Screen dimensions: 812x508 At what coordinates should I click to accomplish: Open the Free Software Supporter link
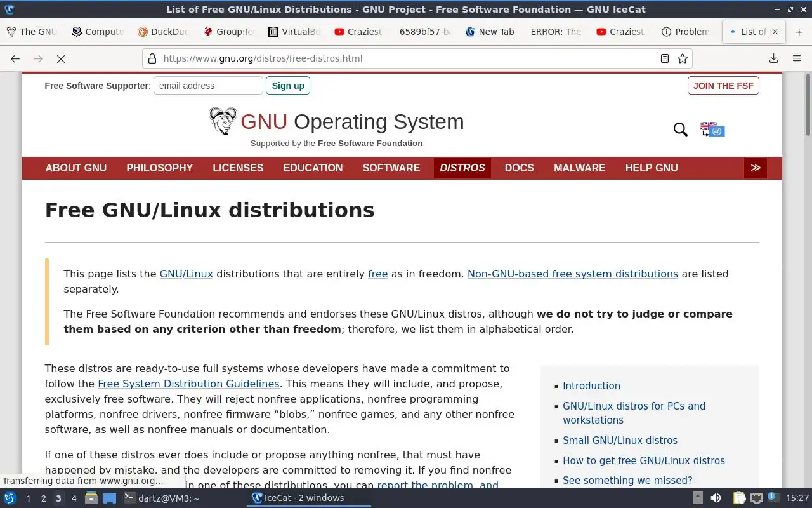click(x=96, y=86)
